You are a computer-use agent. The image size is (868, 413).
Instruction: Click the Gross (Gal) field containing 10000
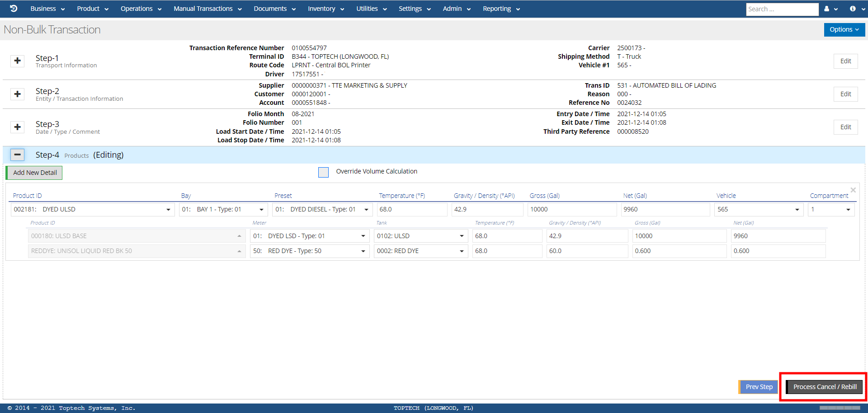571,209
